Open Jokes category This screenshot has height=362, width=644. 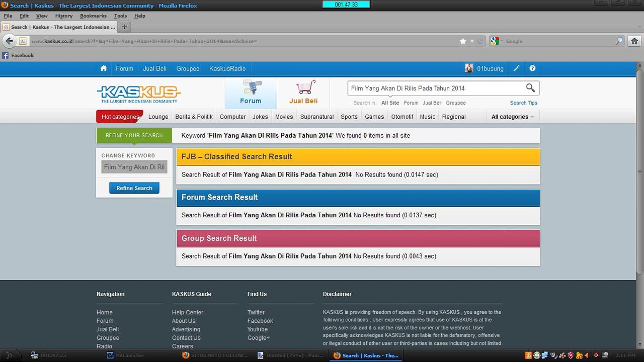pos(260,117)
